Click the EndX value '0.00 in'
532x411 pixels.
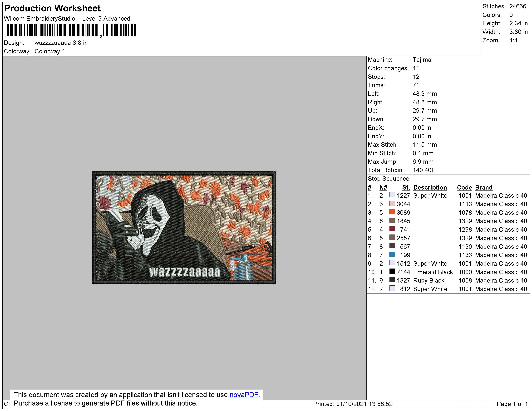(x=422, y=128)
